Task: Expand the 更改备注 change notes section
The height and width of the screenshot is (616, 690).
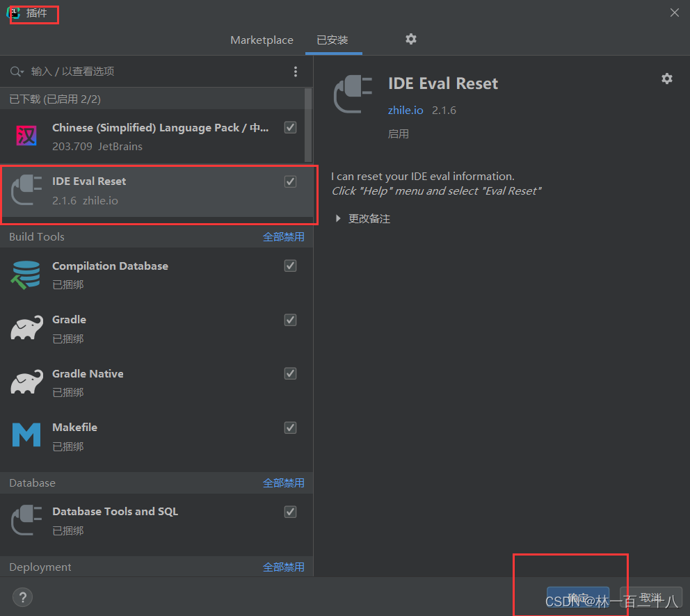Action: point(338,218)
